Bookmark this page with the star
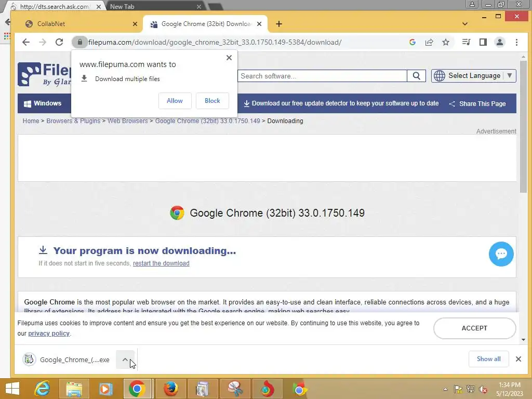 446,42
